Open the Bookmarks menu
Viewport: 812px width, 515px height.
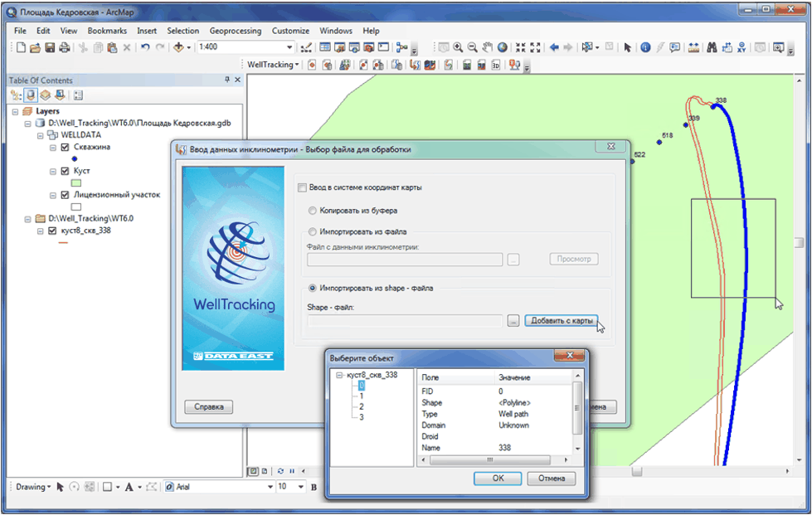click(107, 31)
